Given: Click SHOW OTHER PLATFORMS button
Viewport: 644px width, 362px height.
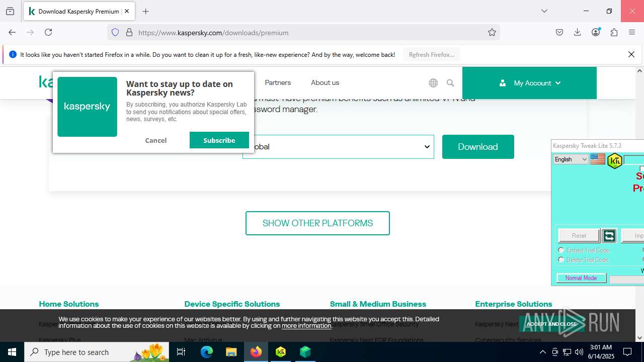Looking at the screenshot, I should click(317, 223).
